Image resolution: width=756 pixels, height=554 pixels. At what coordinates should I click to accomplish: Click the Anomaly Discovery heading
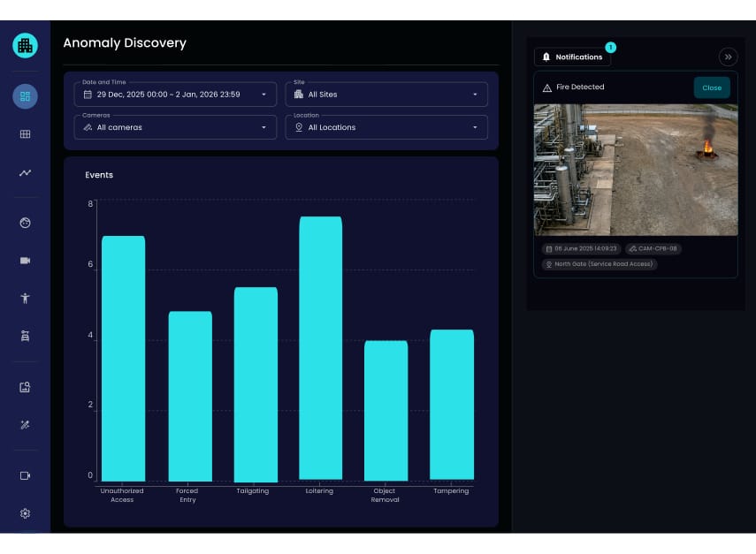(125, 43)
